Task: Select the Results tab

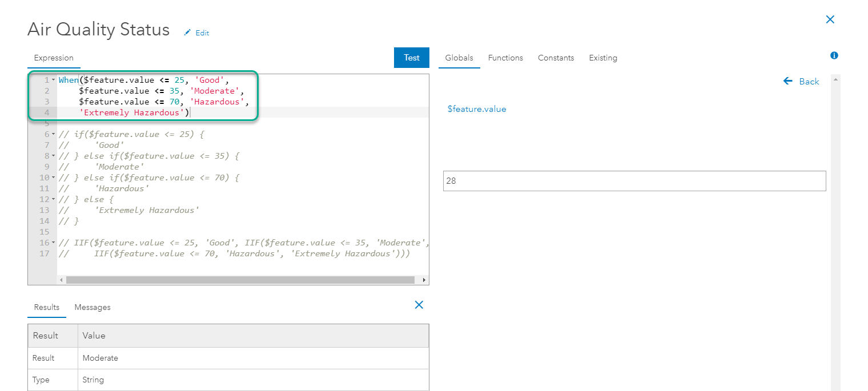Action: (47, 307)
